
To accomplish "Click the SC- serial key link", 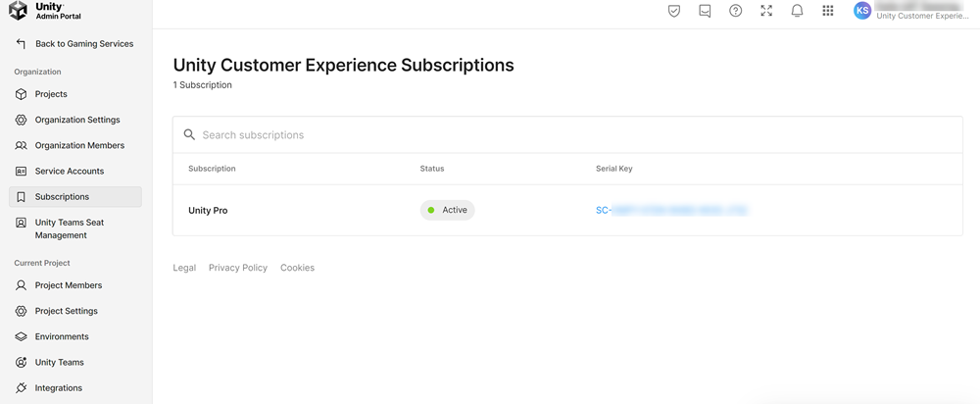I will click(x=672, y=210).
